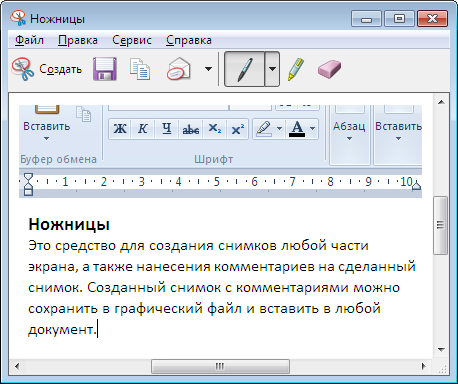
Task: Expand the highlight color dropdown arrow
Action: click(x=280, y=129)
